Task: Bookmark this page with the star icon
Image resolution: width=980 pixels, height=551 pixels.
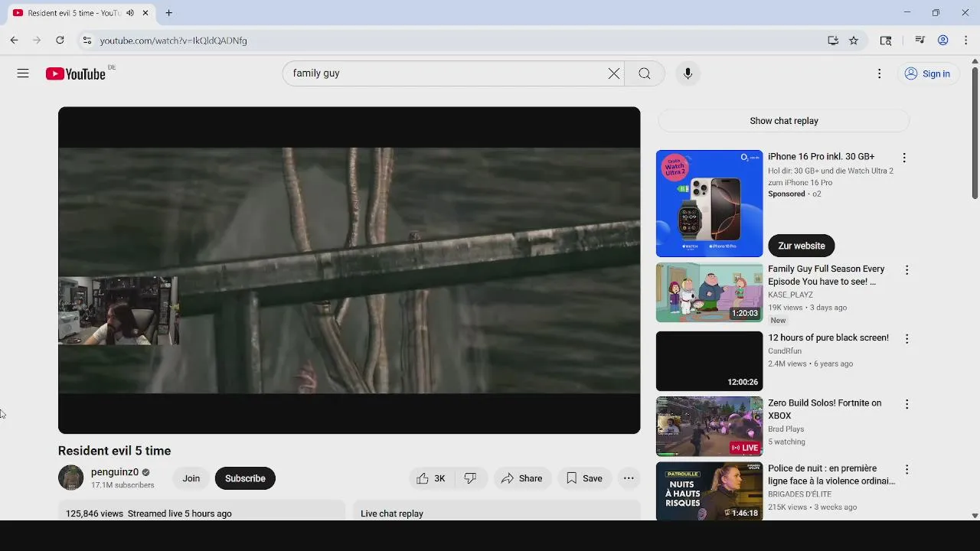Action: point(854,41)
